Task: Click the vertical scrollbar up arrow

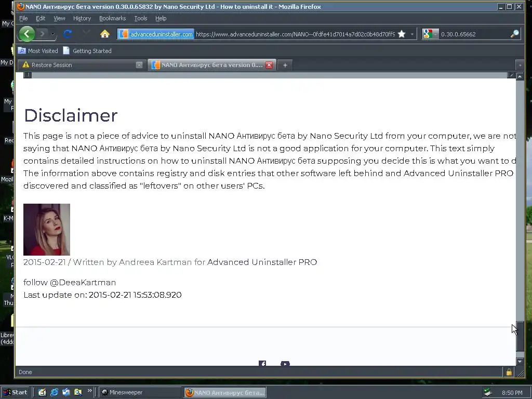Action: (520, 76)
